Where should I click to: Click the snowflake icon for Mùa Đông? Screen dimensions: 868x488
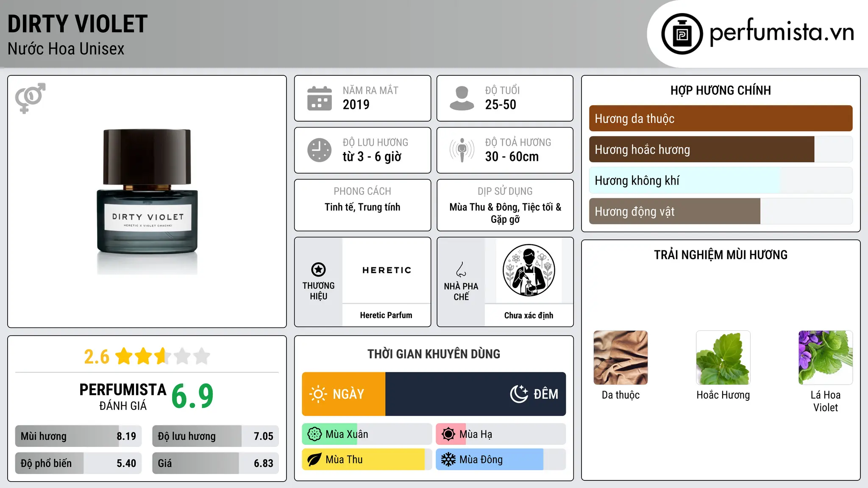coord(448,460)
